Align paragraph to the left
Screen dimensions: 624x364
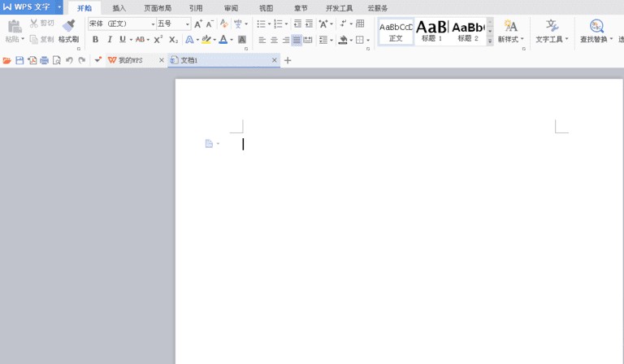262,40
